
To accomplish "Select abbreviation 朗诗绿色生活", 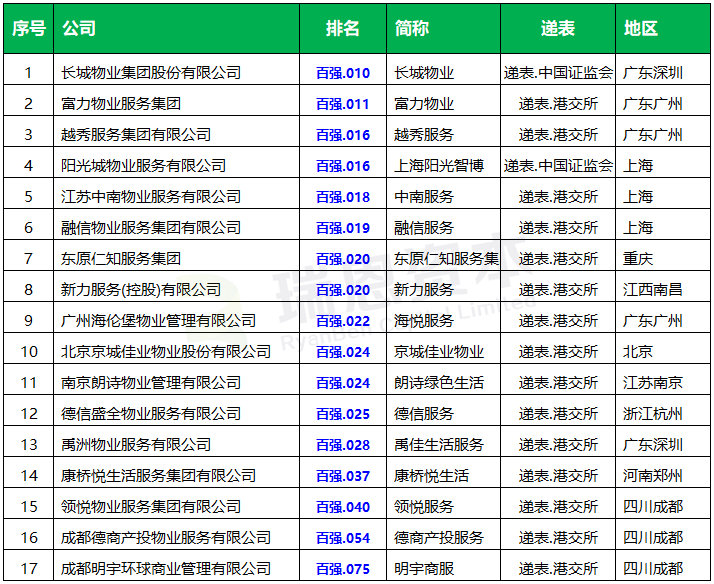I will 439,382.
